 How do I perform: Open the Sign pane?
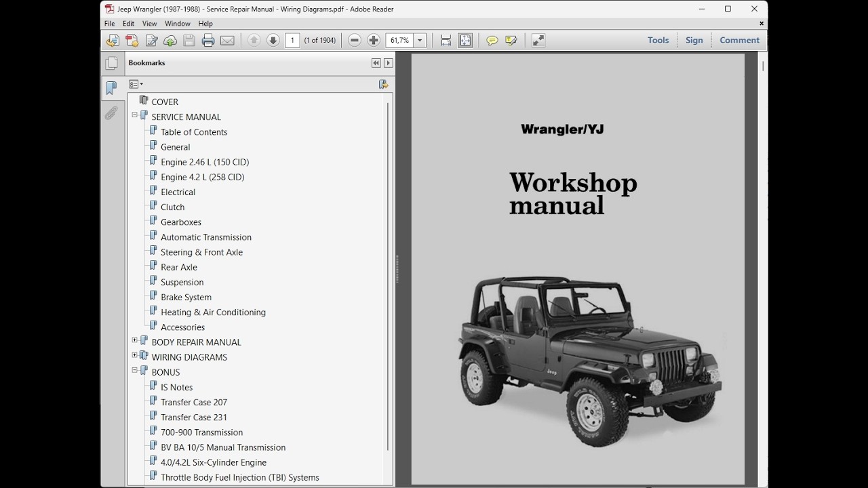click(x=694, y=41)
